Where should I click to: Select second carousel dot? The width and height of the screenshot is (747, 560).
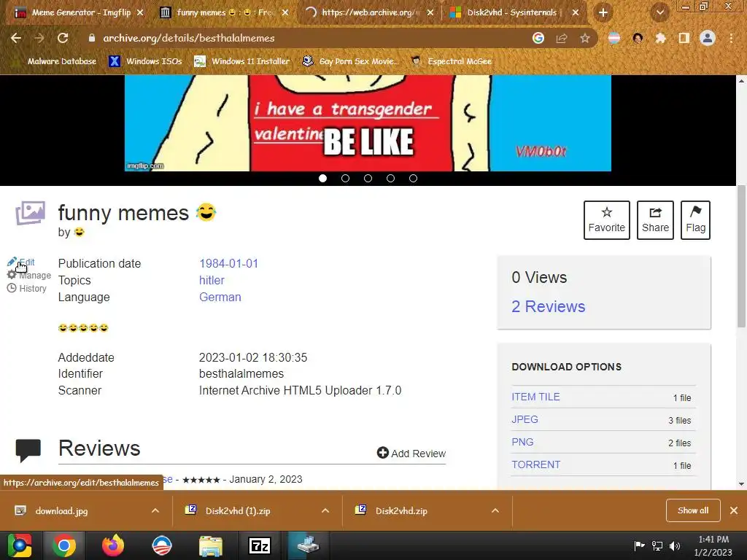[x=345, y=178]
